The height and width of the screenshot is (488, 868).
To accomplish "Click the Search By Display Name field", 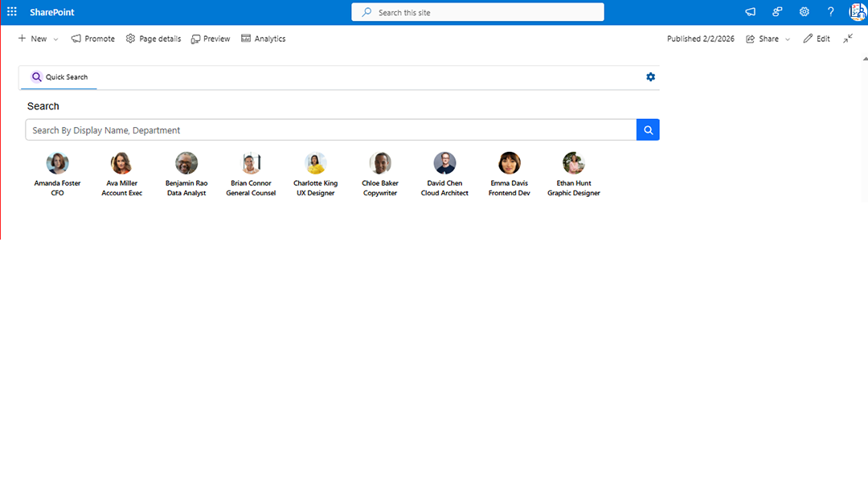I will 321,129.
